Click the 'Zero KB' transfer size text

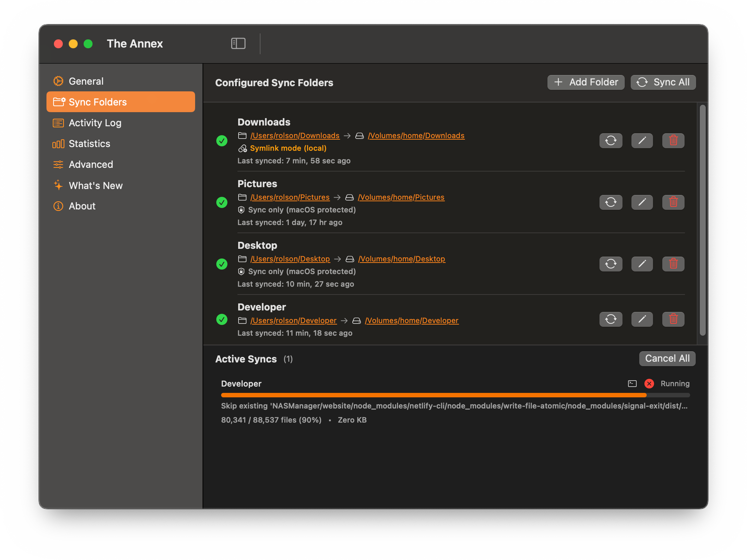pos(352,420)
